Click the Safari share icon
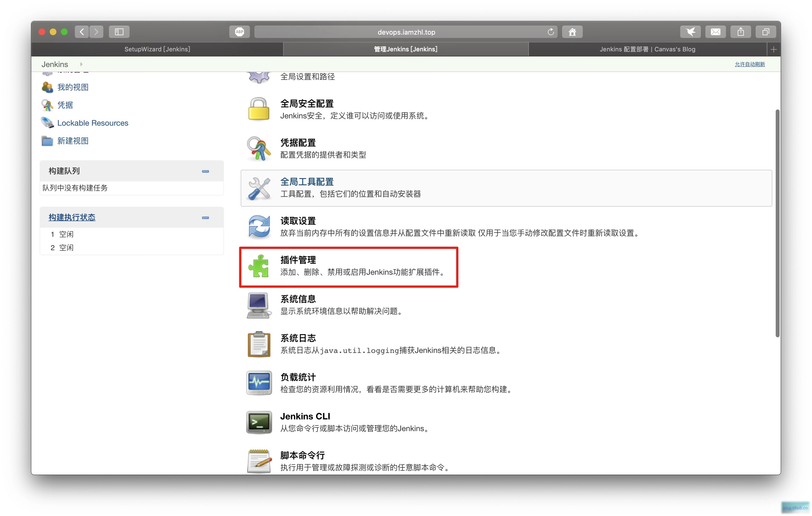Viewport: 812px width, 516px height. [741, 32]
